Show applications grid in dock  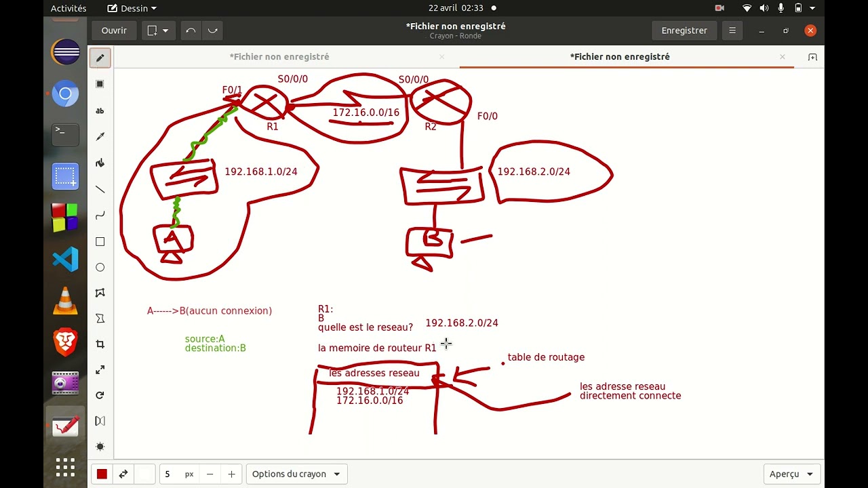(66, 467)
